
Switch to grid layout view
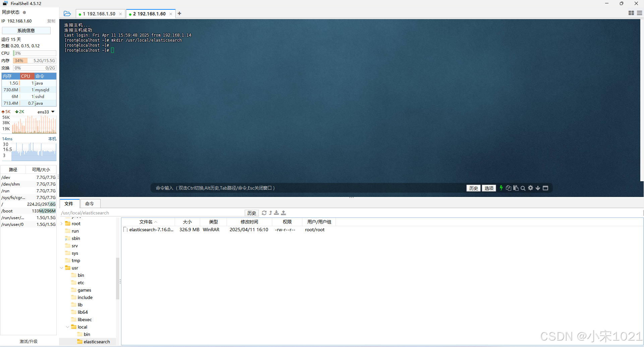pos(631,13)
